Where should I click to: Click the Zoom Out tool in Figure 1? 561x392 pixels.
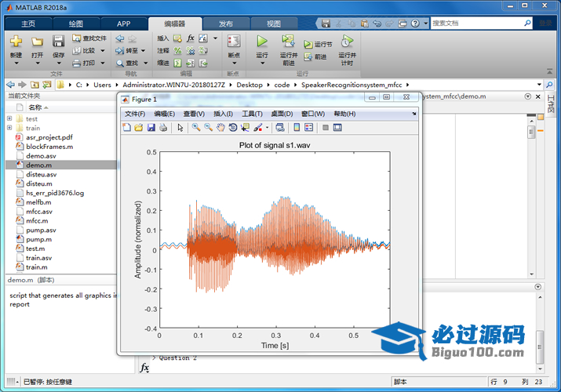click(208, 128)
